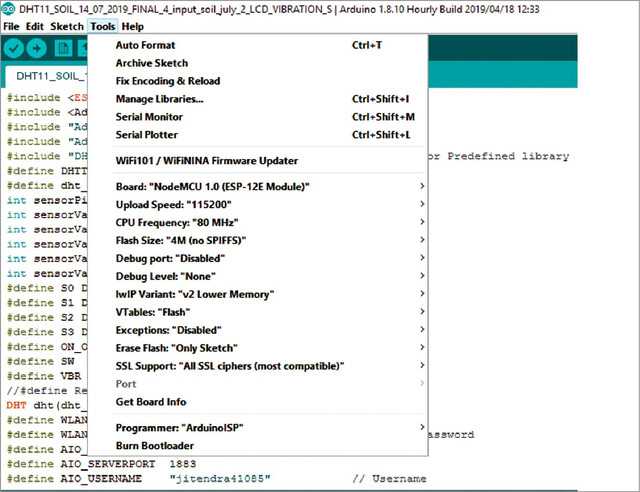The height and width of the screenshot is (492, 640).
Task: Select the DHT11_SOIL sketch tab
Action: 47,76
